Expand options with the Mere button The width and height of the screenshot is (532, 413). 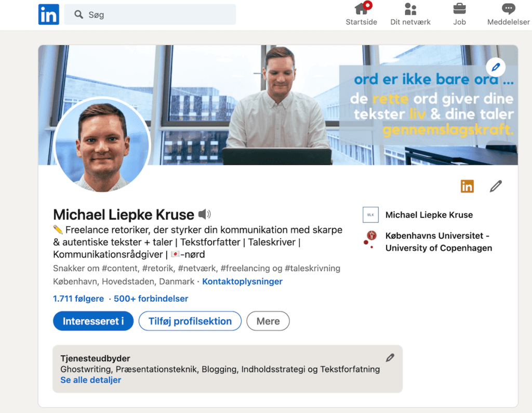pyautogui.click(x=268, y=321)
